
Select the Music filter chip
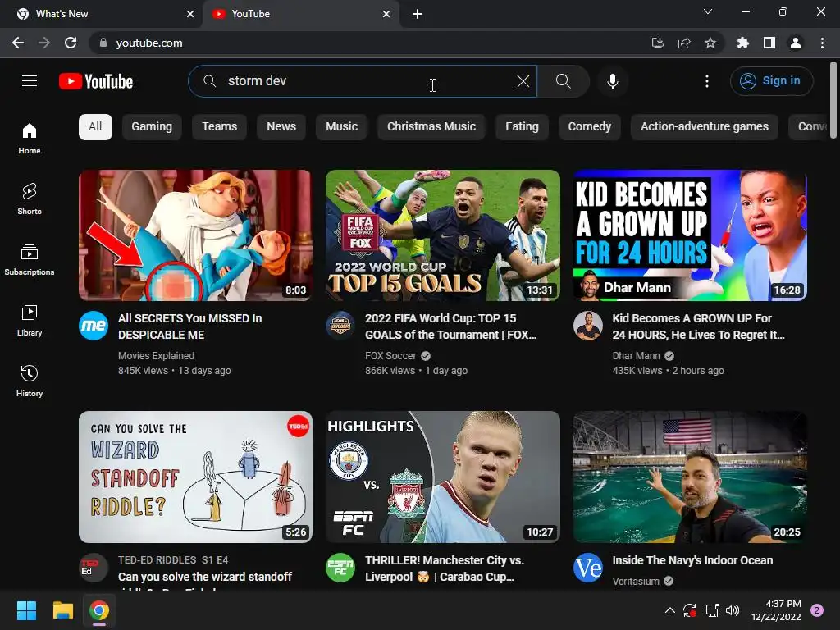coord(341,127)
